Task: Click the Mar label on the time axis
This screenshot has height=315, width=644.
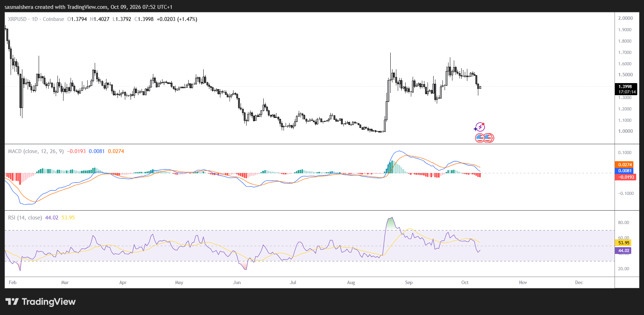Action: click(65, 283)
